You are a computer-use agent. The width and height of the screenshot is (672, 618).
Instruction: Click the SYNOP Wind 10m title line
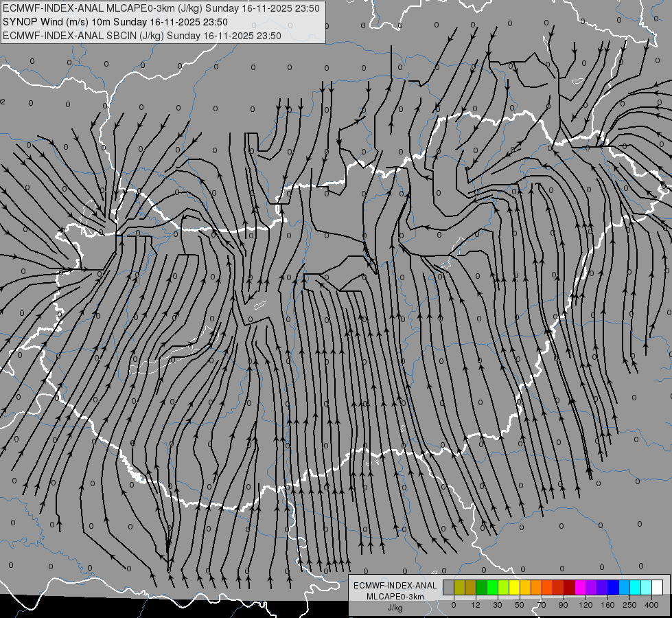click(x=115, y=22)
